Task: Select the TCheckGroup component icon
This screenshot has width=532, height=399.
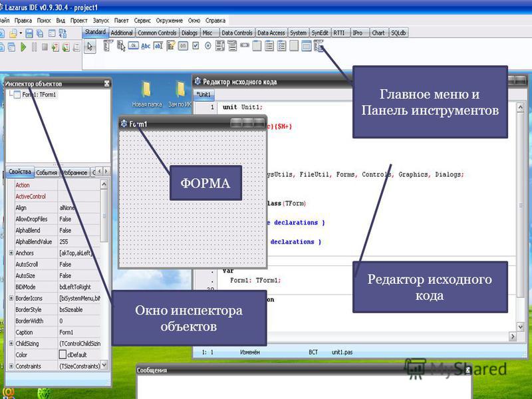Action: [281, 45]
